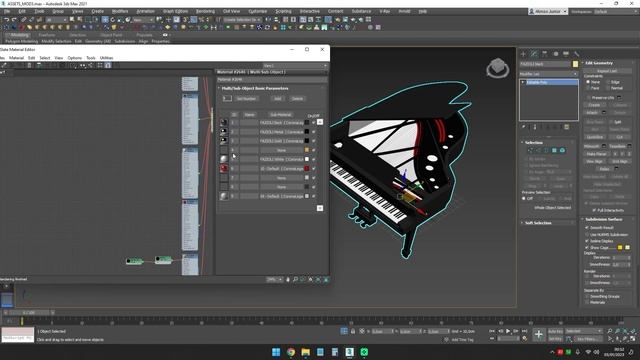640x360 pixels.
Task: Click the Set Number button
Action: click(x=247, y=99)
